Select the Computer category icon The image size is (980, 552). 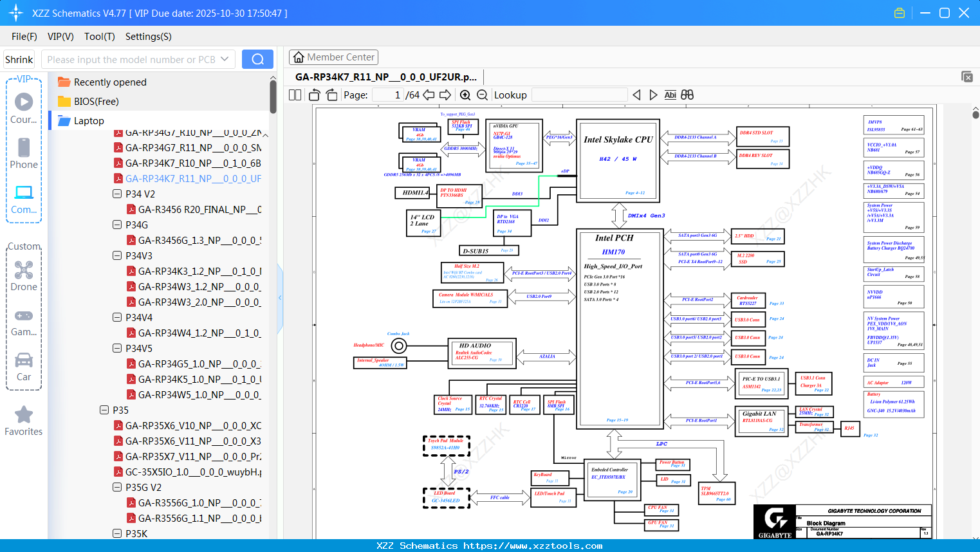(x=24, y=199)
